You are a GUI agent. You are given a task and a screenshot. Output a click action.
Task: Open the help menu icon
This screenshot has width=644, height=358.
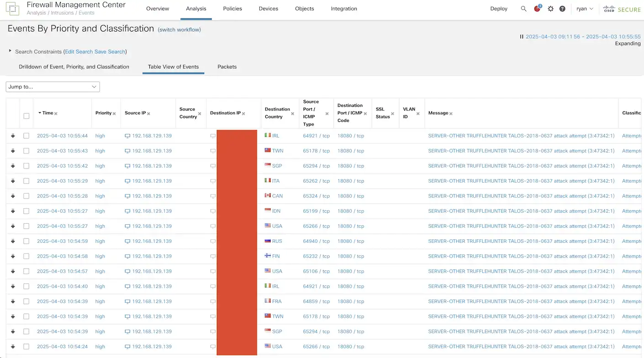pos(562,8)
